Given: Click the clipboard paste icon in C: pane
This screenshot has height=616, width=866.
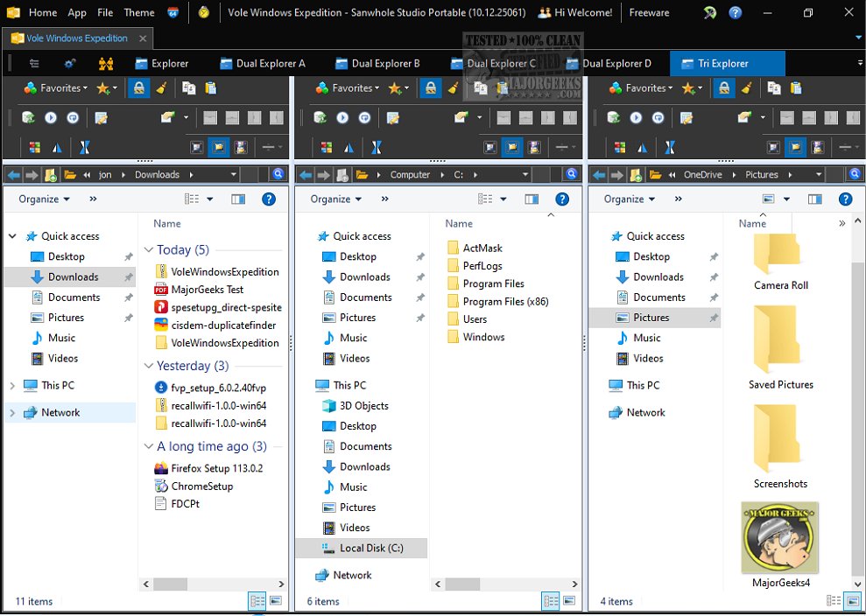Looking at the screenshot, I should (x=502, y=87).
